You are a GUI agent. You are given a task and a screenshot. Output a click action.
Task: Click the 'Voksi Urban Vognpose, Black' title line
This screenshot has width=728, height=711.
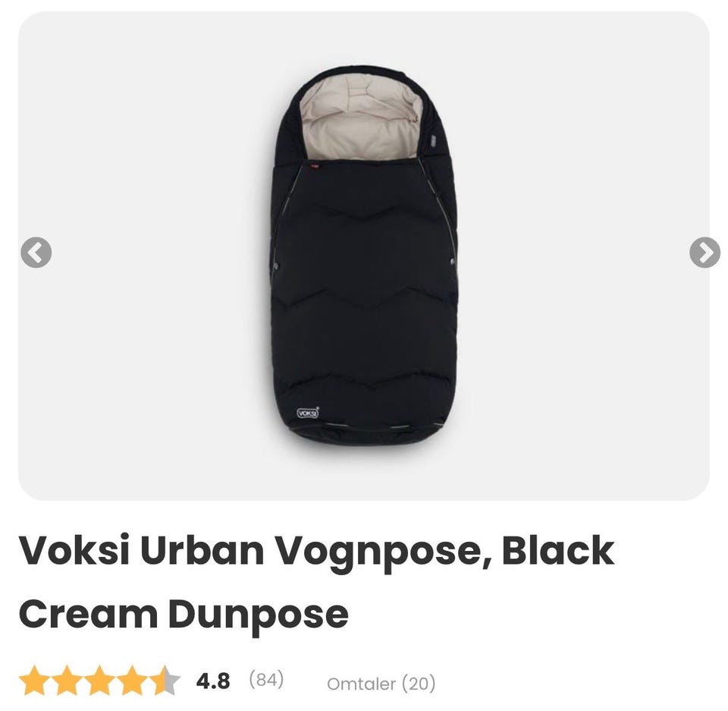pyautogui.click(x=316, y=552)
